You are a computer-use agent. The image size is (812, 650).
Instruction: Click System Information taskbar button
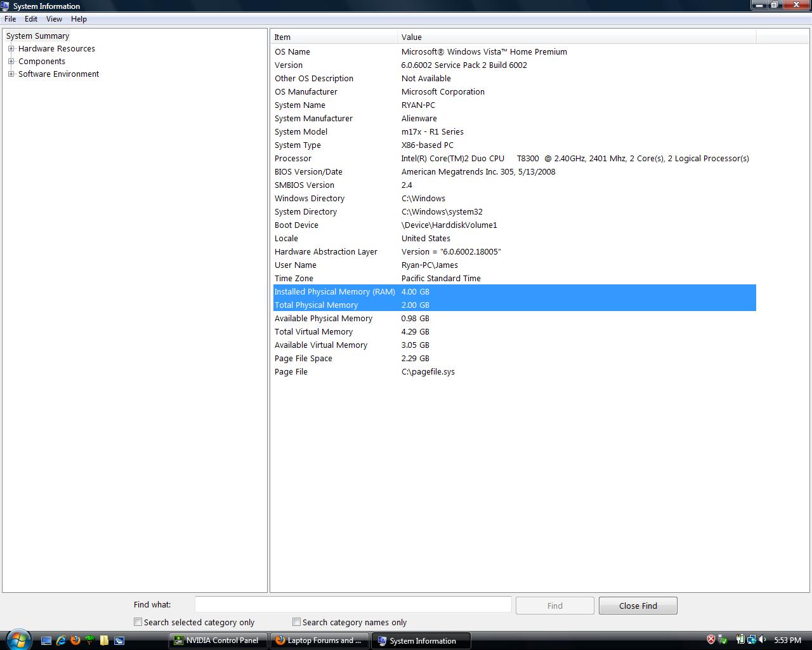tap(421, 640)
